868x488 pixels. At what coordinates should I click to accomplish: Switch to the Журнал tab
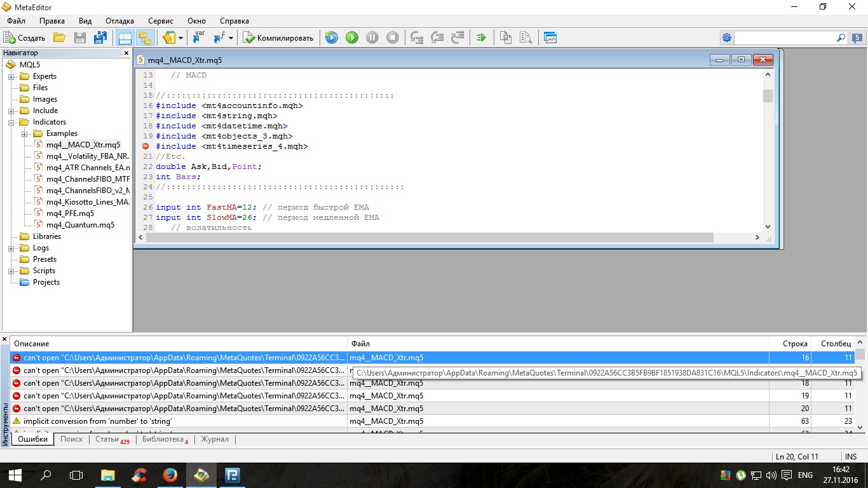click(215, 439)
